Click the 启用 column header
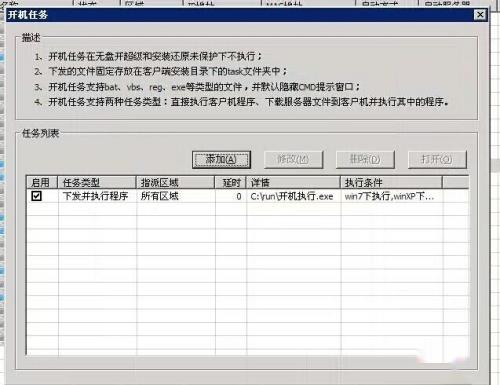The width and height of the screenshot is (500, 385). 42,182
